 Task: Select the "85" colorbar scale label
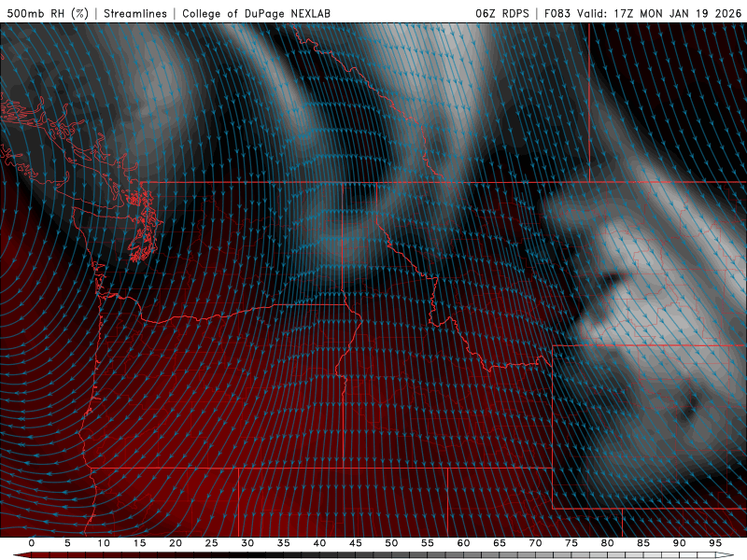click(643, 543)
